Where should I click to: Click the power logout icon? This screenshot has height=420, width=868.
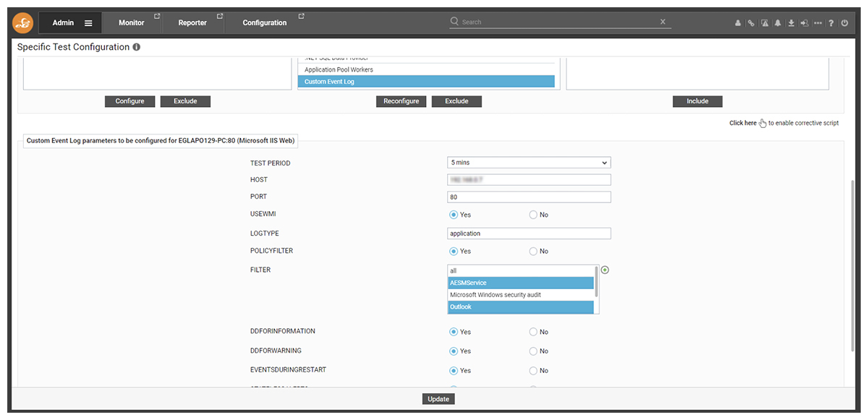pos(844,23)
